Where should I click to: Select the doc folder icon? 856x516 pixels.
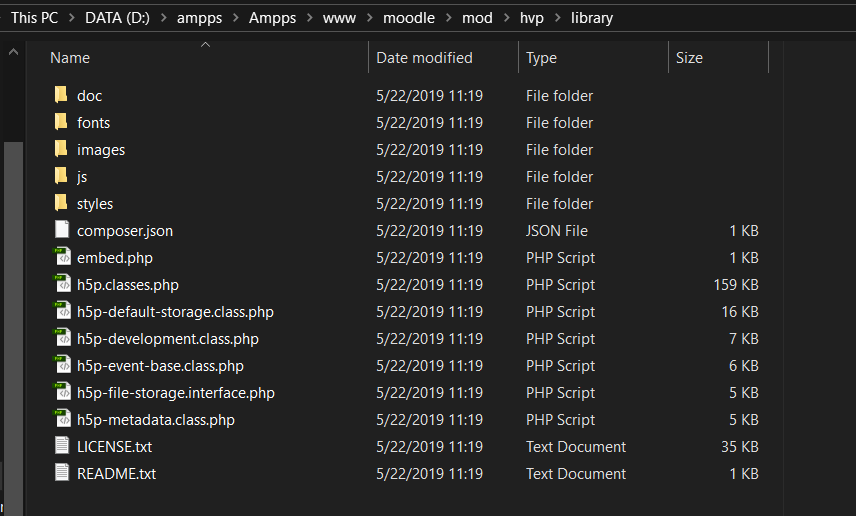pos(61,95)
